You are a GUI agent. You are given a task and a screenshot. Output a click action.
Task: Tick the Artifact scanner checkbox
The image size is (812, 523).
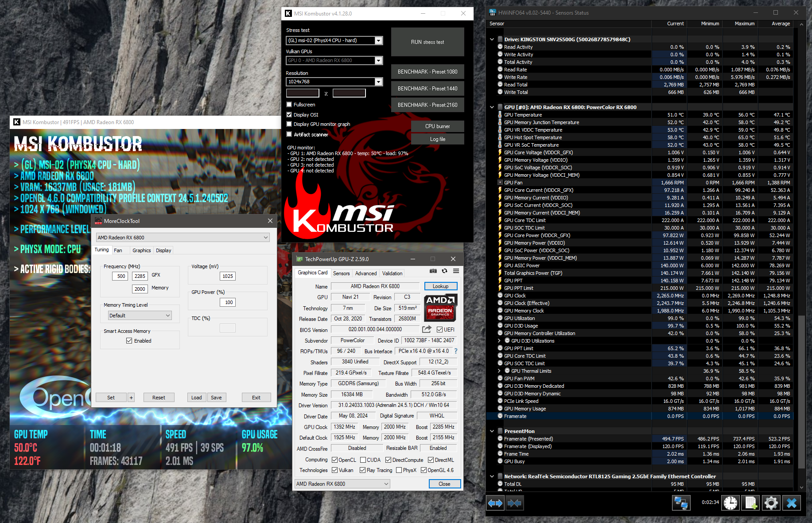(289, 134)
